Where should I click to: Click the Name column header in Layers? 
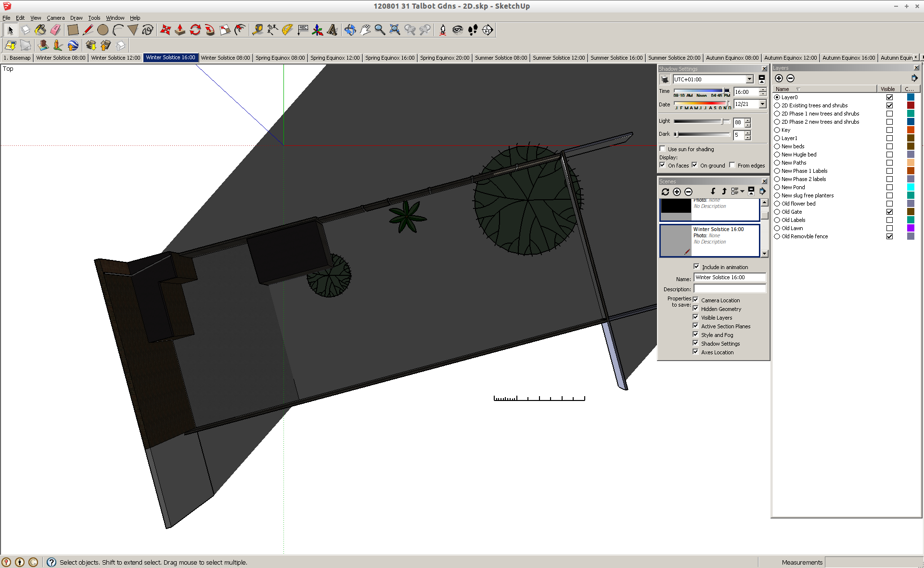[x=783, y=89]
